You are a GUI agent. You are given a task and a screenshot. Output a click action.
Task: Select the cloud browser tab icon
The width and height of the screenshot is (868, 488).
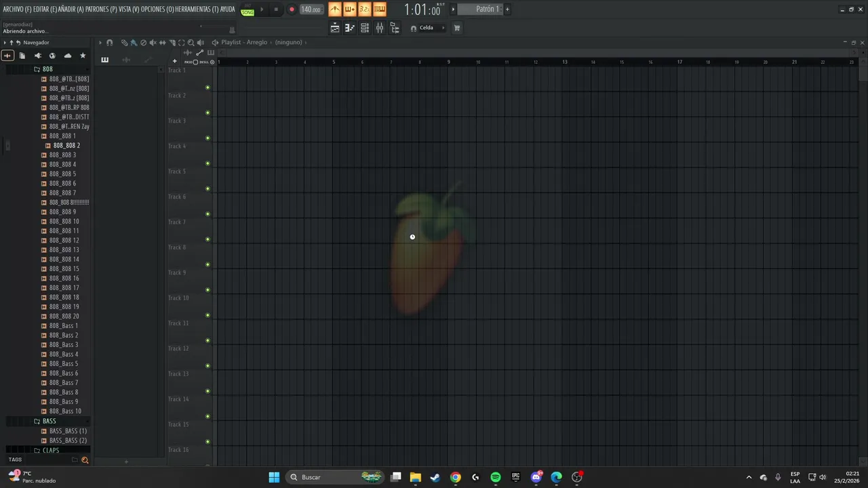(x=67, y=56)
